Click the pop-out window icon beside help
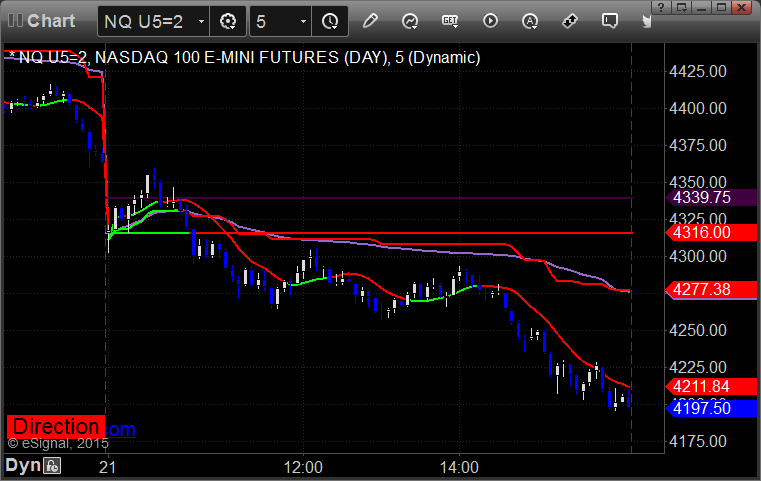Image resolution: width=761 pixels, height=481 pixels. [x=681, y=7]
